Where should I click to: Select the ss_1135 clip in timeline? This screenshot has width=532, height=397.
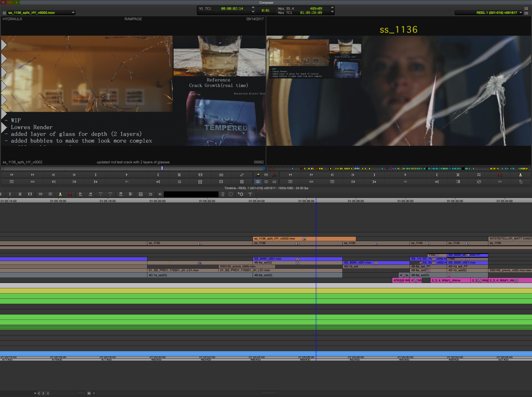click(376, 243)
